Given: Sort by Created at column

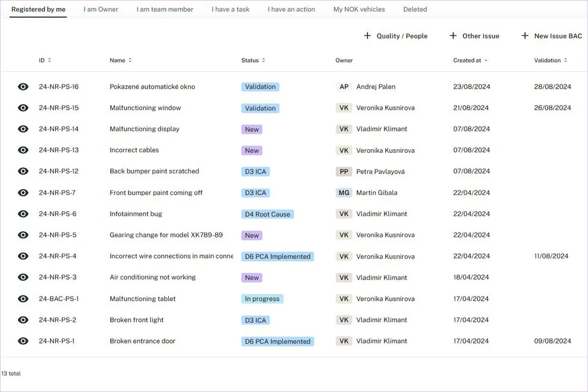Looking at the screenshot, I should coord(470,60).
